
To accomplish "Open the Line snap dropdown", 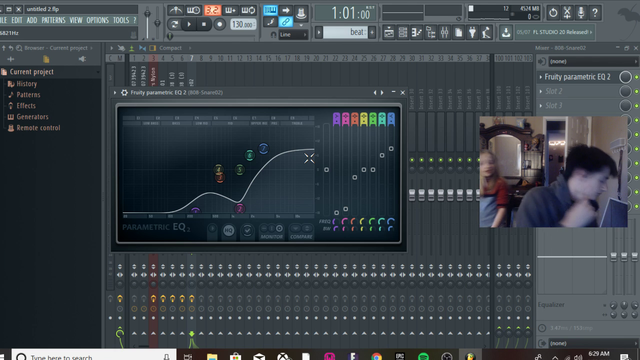I will pos(293,35).
